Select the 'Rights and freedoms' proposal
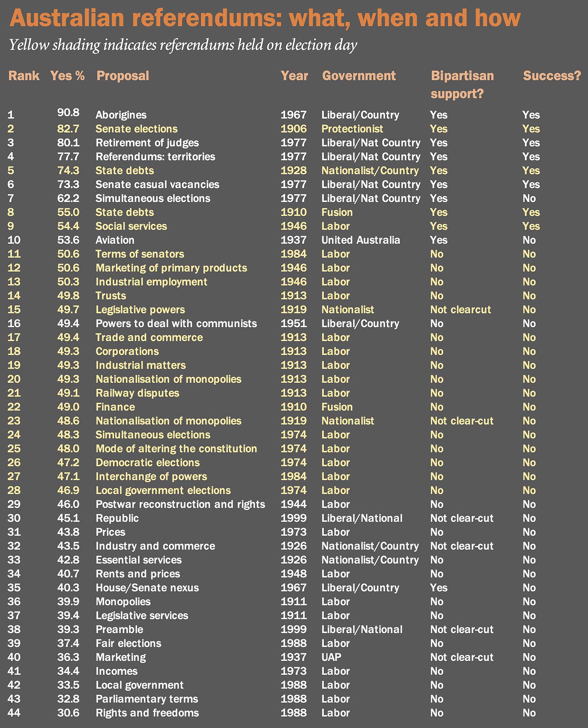588x728 pixels. click(147, 713)
